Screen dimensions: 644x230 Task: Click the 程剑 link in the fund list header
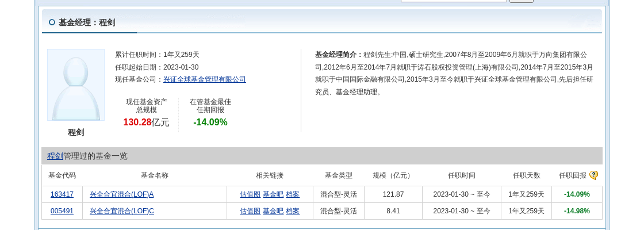pos(55,156)
